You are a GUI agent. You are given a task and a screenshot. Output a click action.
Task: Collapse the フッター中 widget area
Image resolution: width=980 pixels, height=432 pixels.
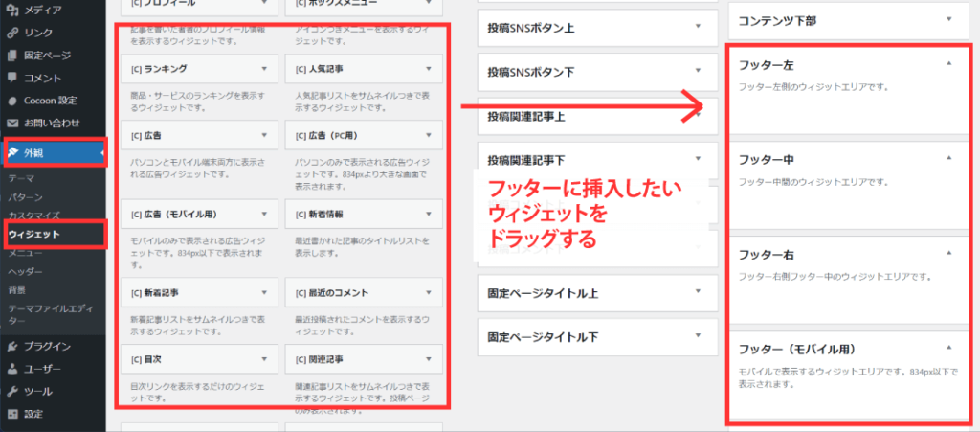coord(948,158)
